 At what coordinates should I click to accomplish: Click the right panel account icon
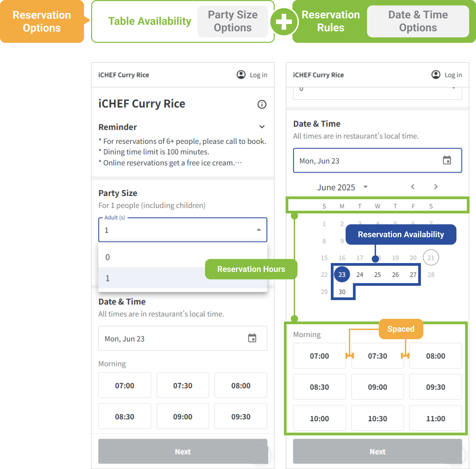(x=436, y=75)
